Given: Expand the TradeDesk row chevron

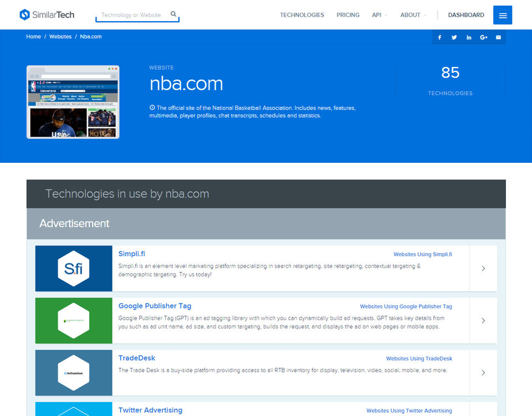Looking at the screenshot, I should (x=483, y=373).
